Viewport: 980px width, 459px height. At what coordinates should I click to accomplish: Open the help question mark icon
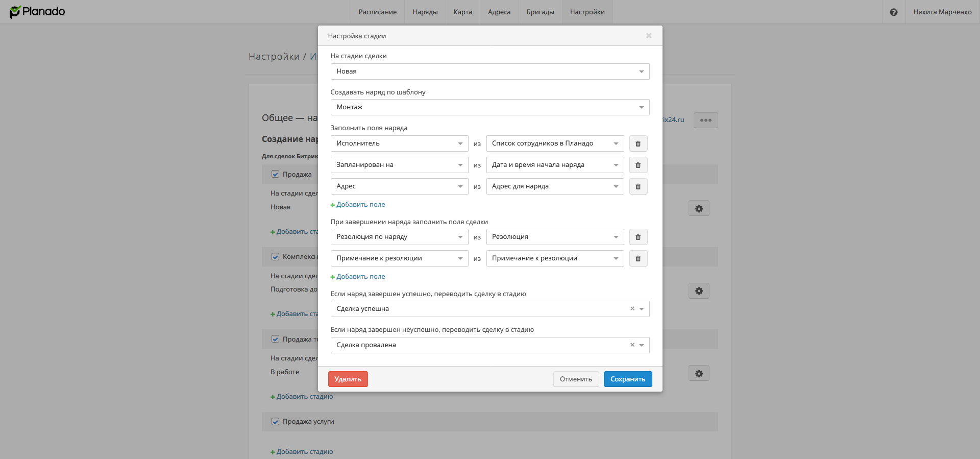click(893, 12)
